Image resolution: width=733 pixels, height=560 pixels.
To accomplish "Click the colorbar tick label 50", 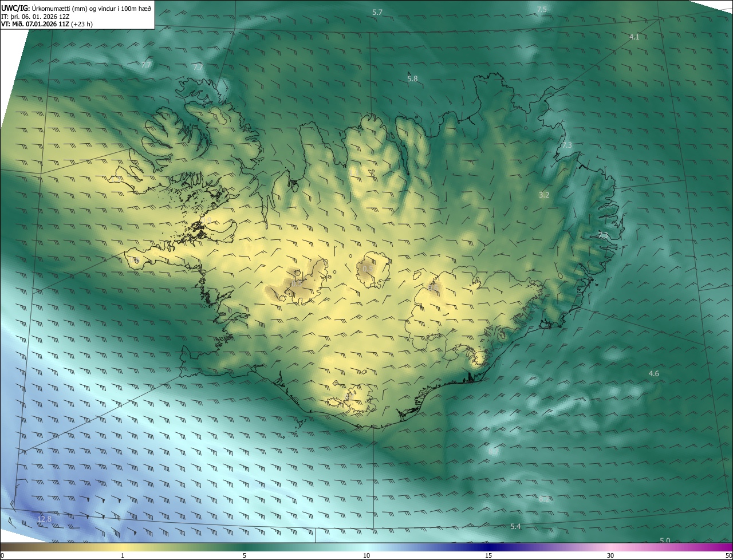I will [x=728, y=556].
